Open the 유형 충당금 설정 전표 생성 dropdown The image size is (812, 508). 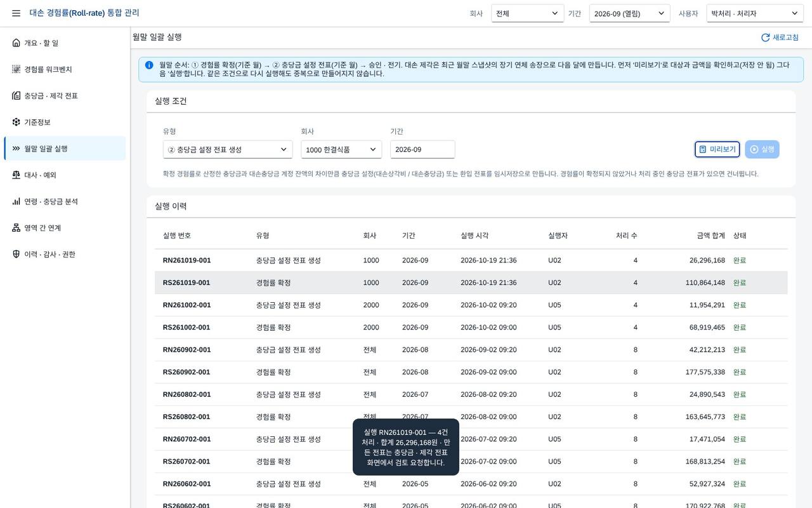pyautogui.click(x=228, y=149)
